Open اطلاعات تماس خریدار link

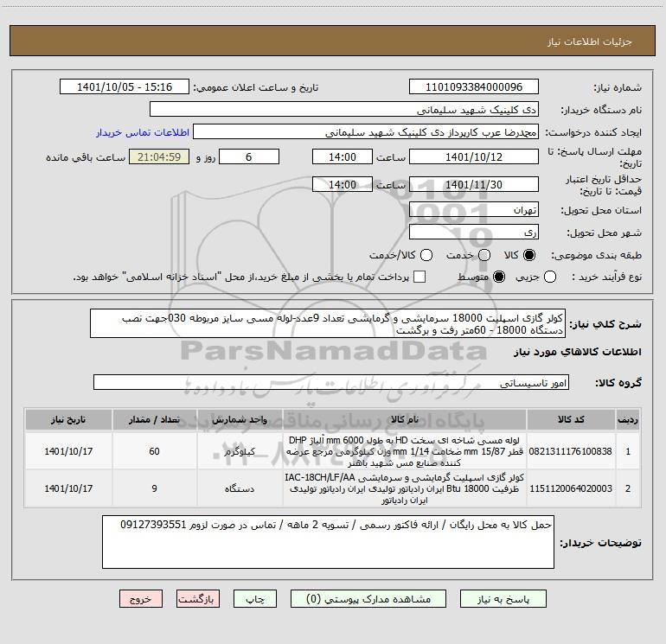pos(143,132)
